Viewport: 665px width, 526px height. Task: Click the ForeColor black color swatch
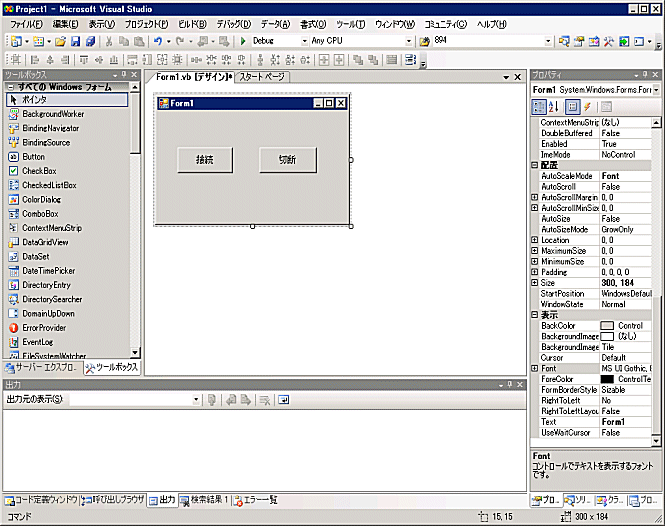[607, 379]
